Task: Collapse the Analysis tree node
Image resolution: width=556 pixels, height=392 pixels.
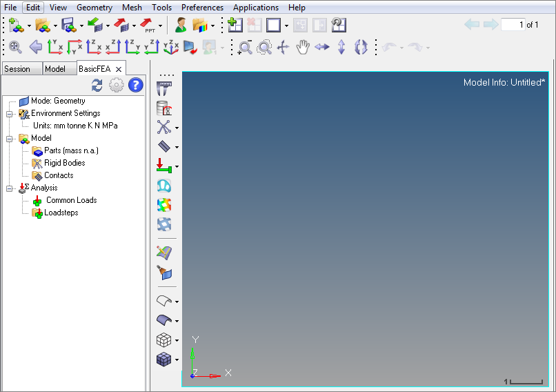Action: tap(9, 188)
